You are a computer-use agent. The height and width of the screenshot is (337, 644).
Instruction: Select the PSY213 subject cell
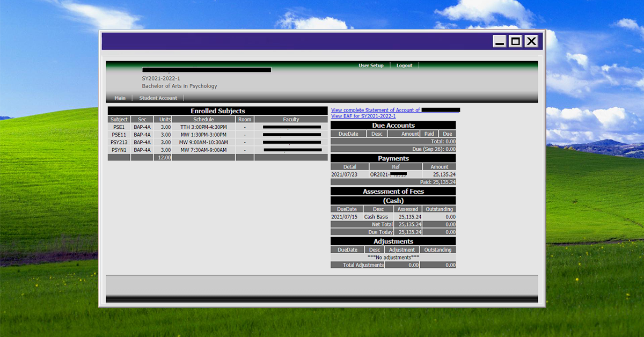pos(119,142)
